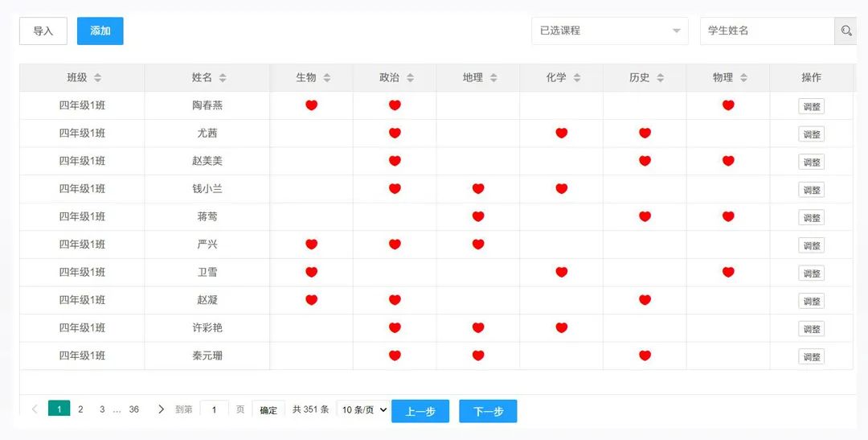Viewport: 868px width, 440px height.
Task: Go to page 1
Action: pos(59,409)
